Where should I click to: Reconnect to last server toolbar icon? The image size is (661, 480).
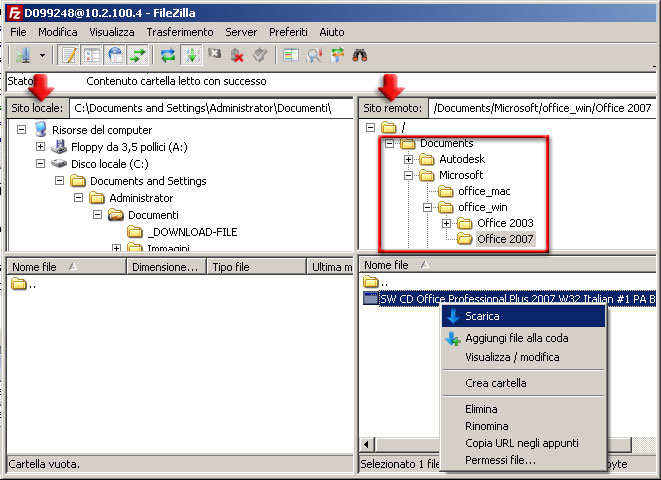(260, 55)
